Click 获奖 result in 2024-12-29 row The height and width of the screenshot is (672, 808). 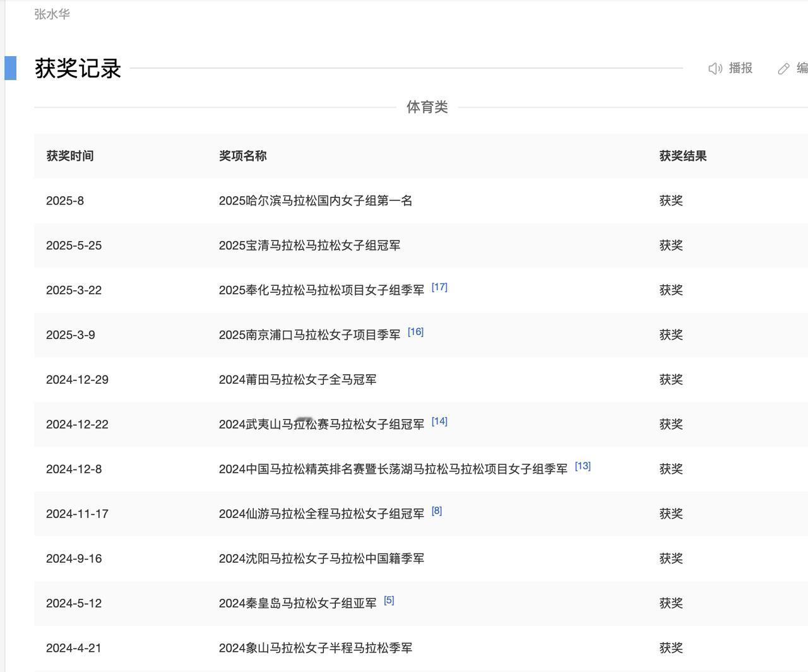[x=671, y=380]
